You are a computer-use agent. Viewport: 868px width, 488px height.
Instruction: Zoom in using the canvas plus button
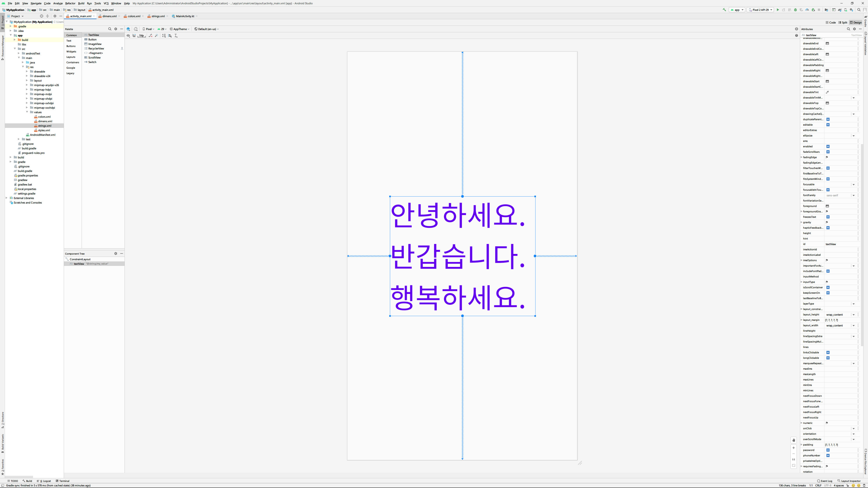tap(794, 448)
